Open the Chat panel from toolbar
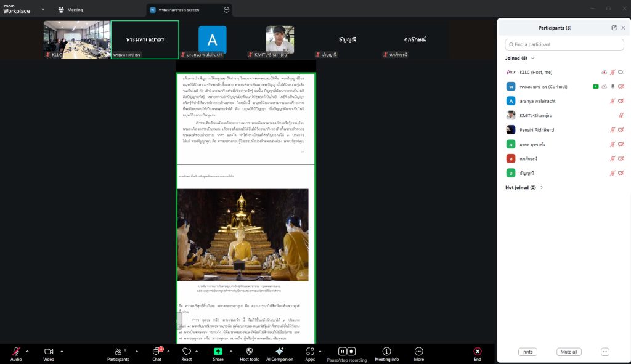This screenshot has width=631, height=364. point(157,352)
